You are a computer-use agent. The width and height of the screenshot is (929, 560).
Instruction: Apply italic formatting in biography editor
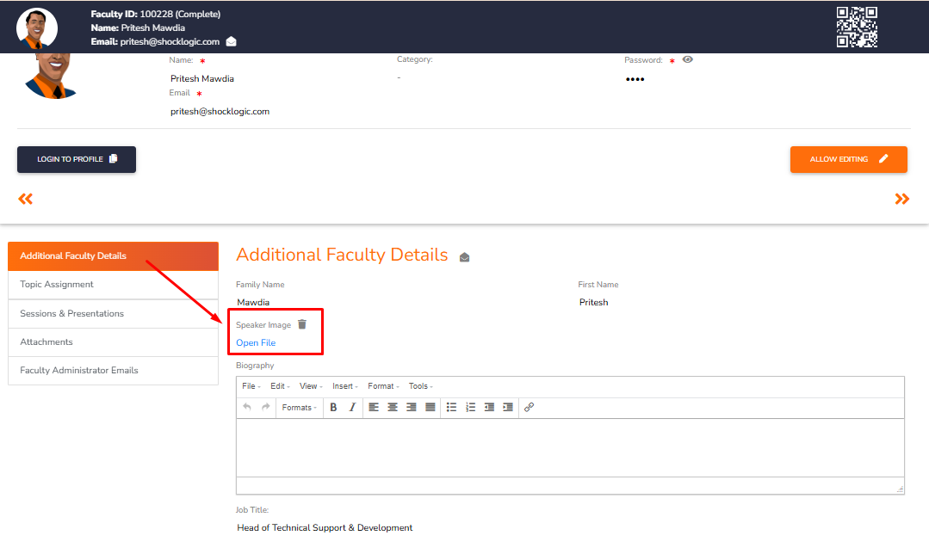[x=352, y=407]
